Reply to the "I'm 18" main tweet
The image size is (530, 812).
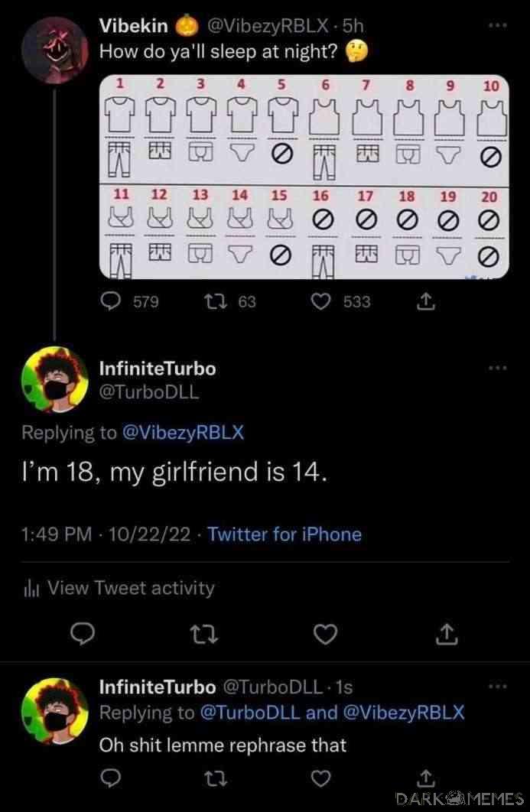[83, 634]
